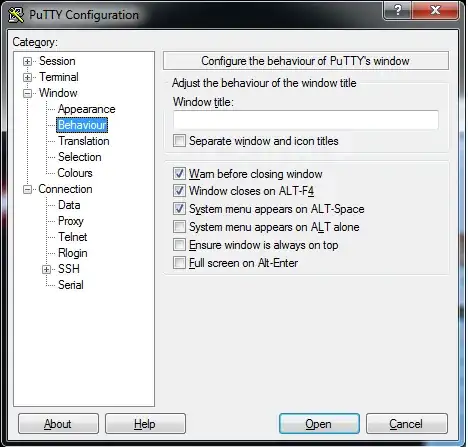Disable Window closes on ALT-F4
This screenshot has height=447, width=468.
[179, 191]
